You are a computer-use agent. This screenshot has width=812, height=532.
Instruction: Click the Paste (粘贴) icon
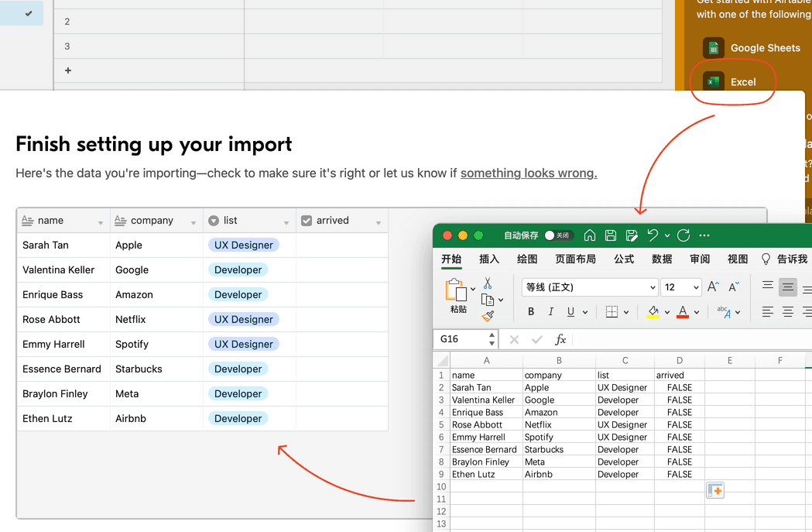pyautogui.click(x=457, y=289)
